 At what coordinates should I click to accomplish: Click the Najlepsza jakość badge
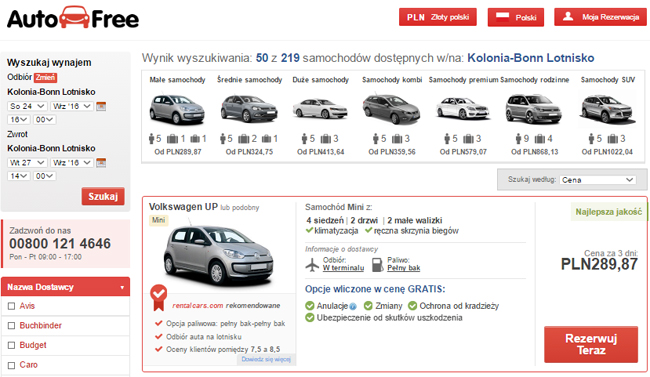pos(608,212)
